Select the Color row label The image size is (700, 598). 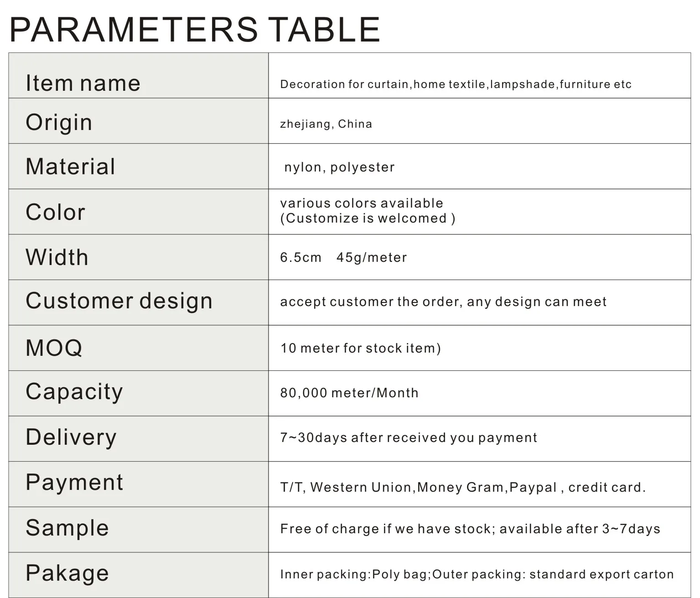(x=55, y=212)
